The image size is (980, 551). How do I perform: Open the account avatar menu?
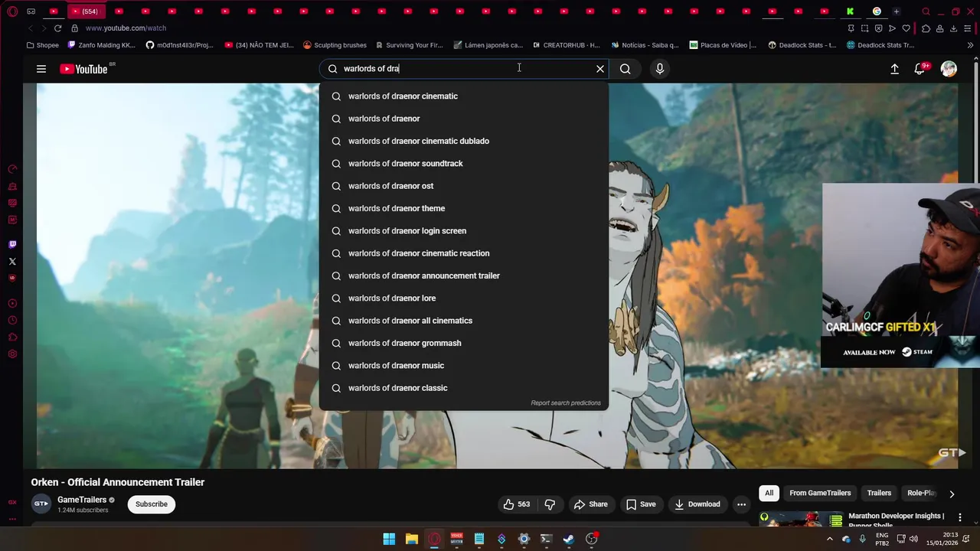(949, 69)
